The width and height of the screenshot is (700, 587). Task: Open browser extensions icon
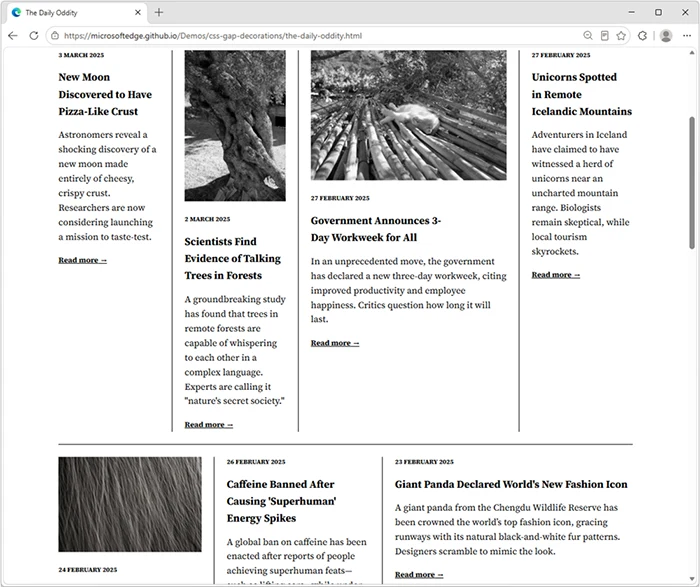pyautogui.click(x=642, y=36)
